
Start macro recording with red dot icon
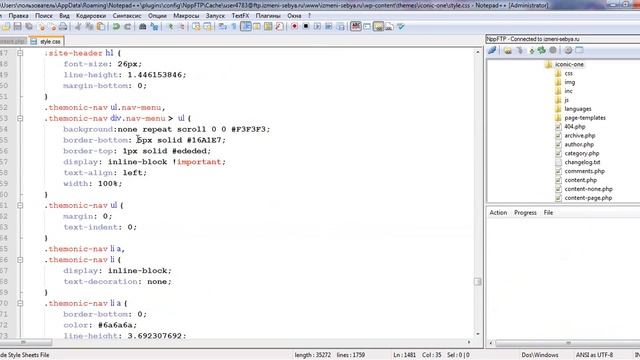click(x=294, y=27)
